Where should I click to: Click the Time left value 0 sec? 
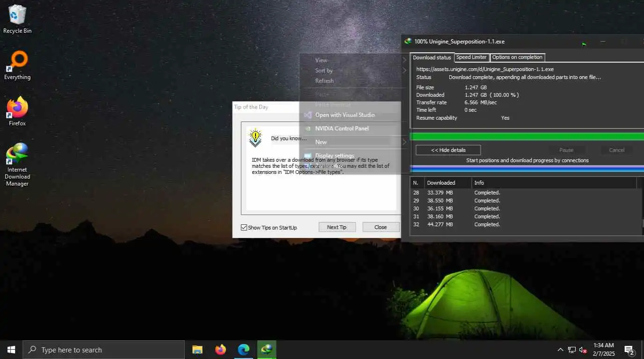coord(470,110)
